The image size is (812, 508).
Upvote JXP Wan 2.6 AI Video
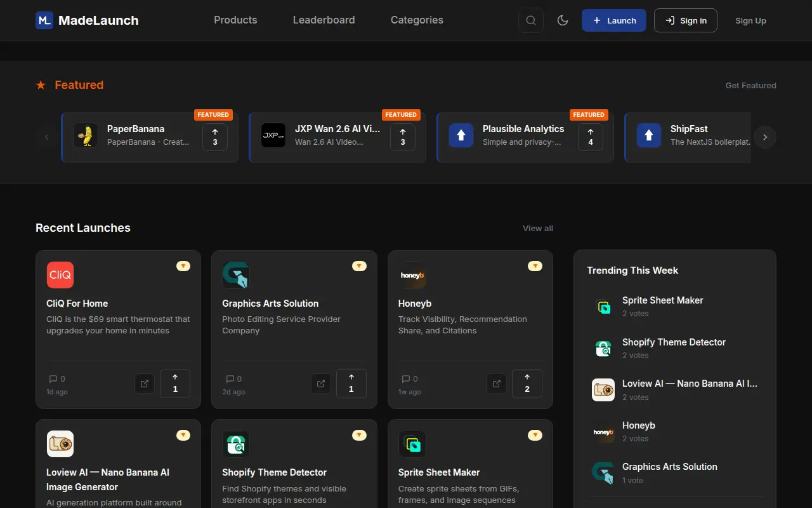pos(403,137)
